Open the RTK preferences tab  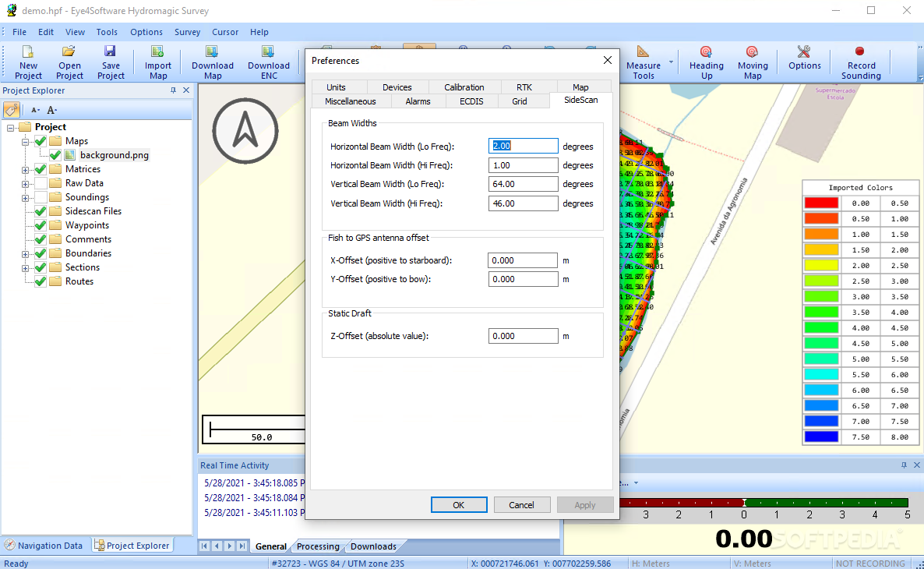[x=524, y=87]
